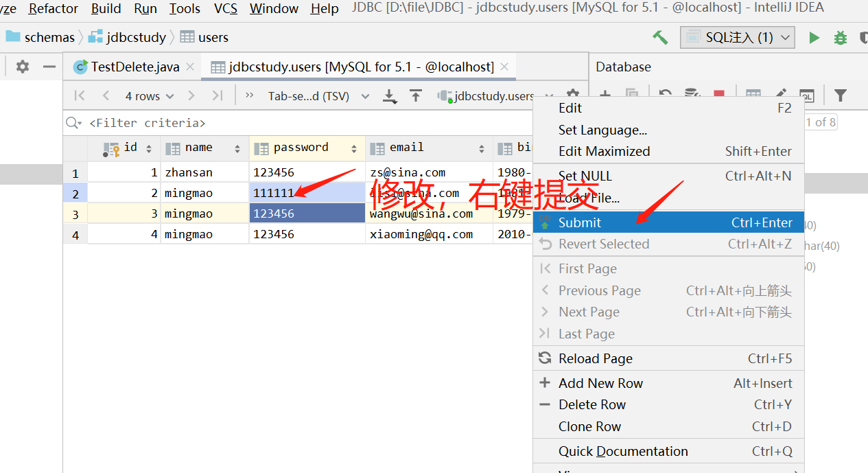
Task: Click the pencil edit source icon
Action: coord(781,95)
